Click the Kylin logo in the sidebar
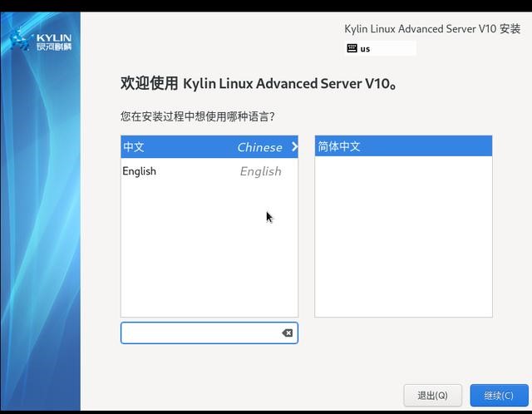 click(x=41, y=41)
